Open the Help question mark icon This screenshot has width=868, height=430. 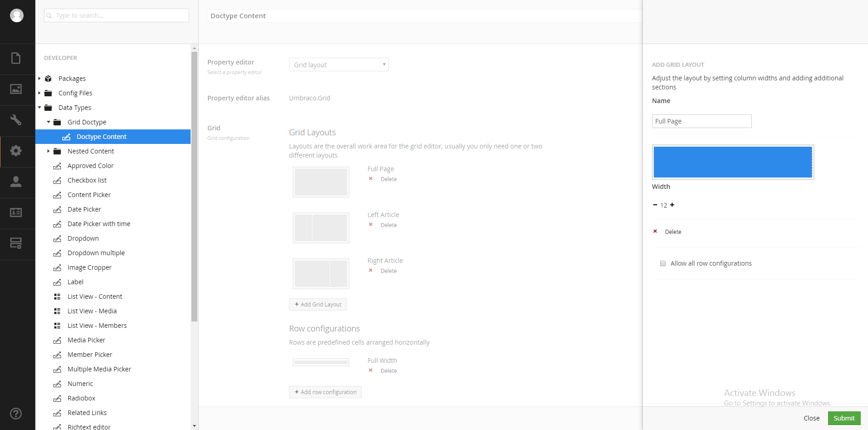16,414
